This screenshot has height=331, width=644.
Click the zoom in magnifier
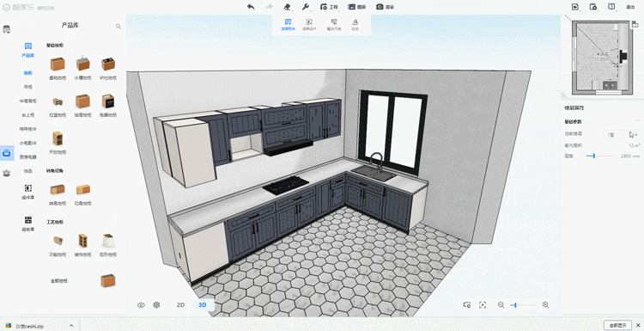tap(545, 304)
